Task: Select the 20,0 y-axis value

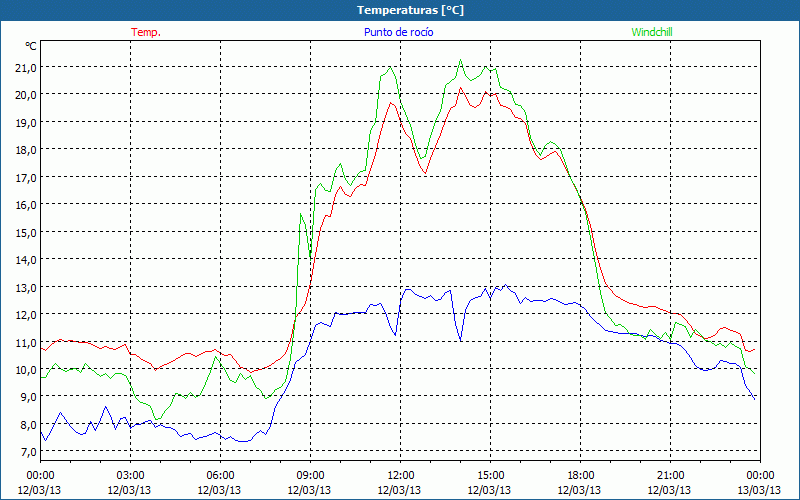Action: pyautogui.click(x=26, y=95)
